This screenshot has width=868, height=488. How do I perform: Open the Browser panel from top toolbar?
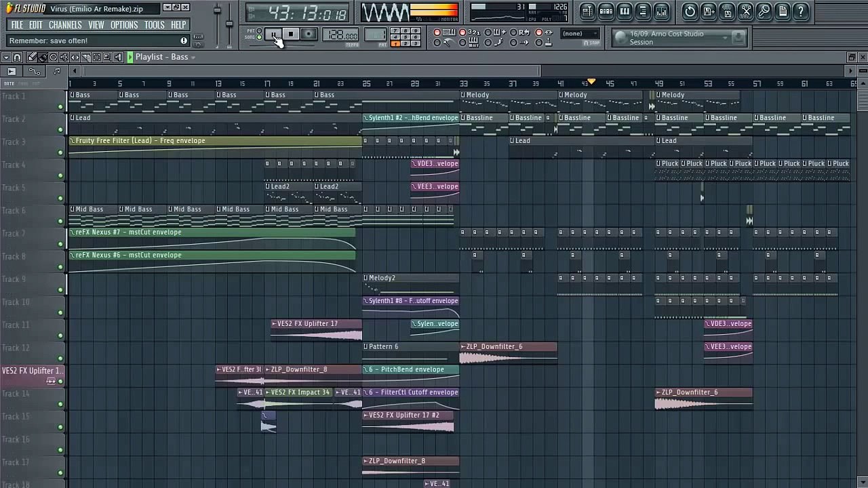(642, 12)
